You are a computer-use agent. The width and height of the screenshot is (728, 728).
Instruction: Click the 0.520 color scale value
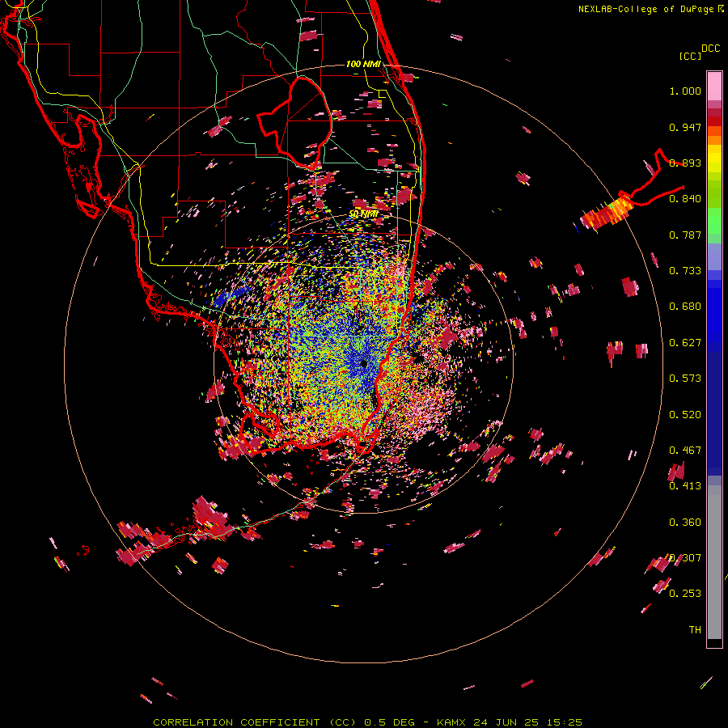(x=685, y=415)
